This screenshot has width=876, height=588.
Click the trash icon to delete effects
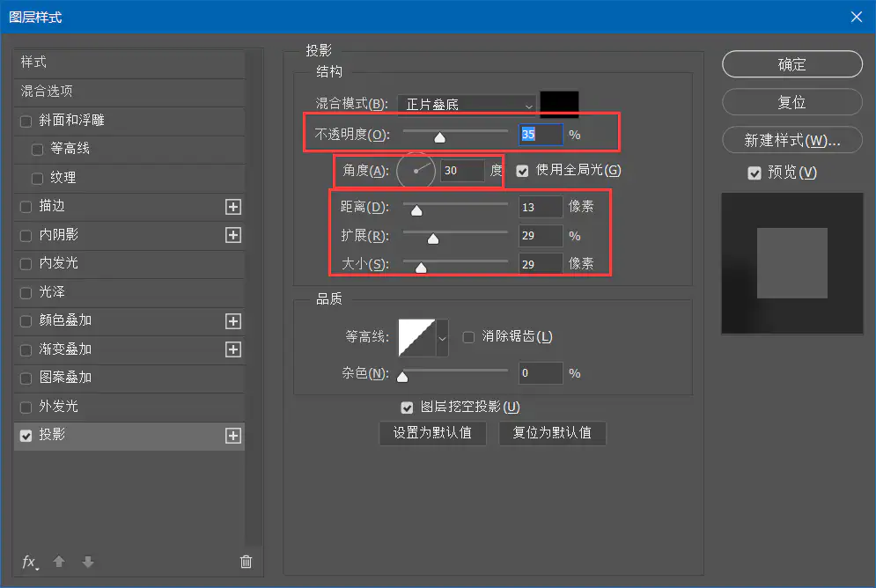click(246, 562)
